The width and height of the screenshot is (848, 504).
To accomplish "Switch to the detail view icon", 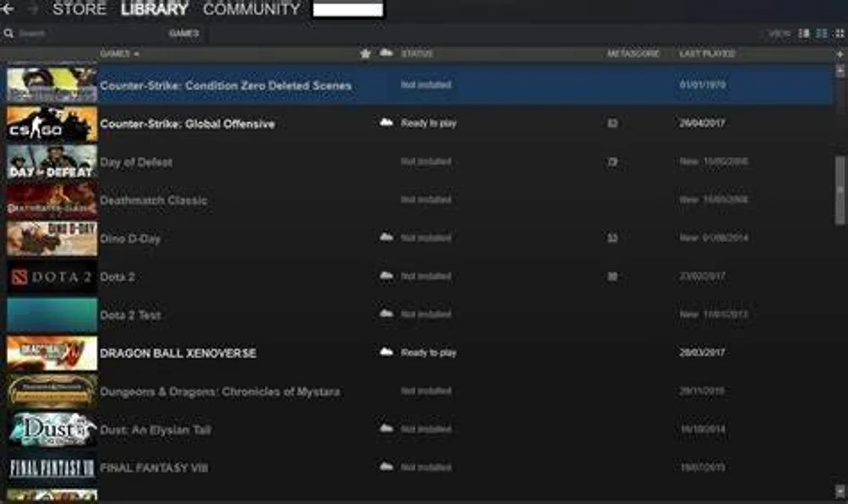I will (x=803, y=34).
